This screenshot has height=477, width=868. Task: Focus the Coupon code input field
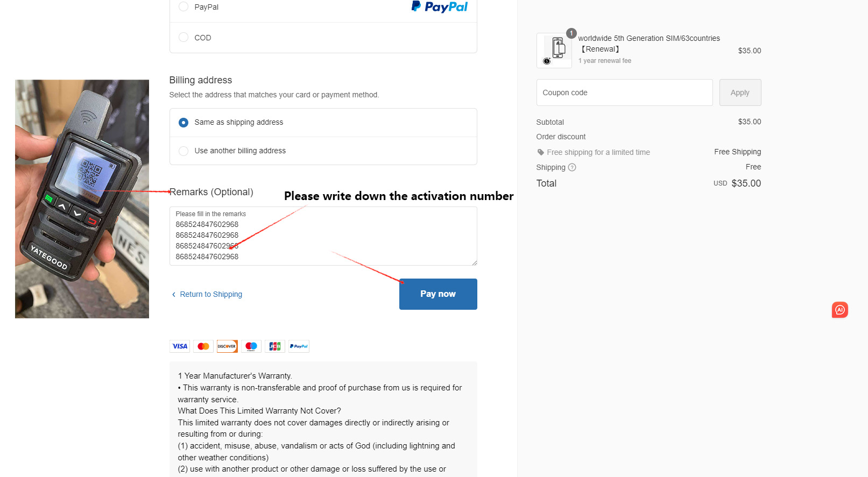point(624,92)
